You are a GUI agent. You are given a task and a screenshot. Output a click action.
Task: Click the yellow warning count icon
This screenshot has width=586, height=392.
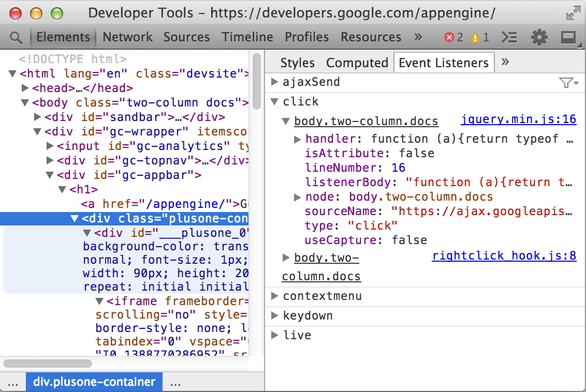tap(475, 37)
